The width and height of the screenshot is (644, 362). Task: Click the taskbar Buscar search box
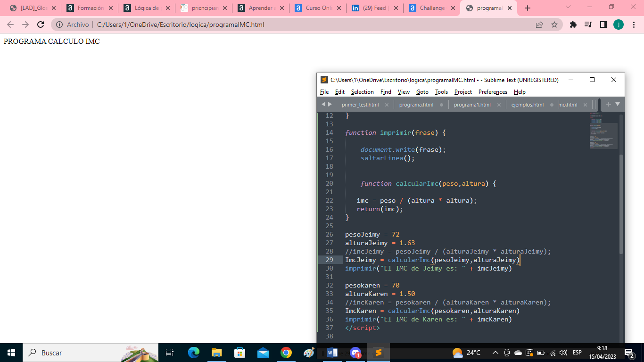pyautogui.click(x=91, y=353)
